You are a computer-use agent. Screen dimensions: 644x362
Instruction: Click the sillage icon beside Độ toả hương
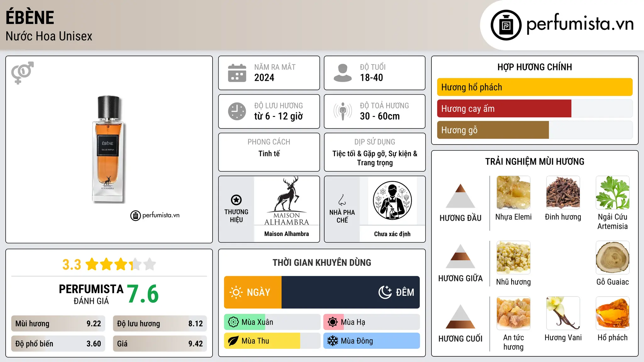point(342,111)
